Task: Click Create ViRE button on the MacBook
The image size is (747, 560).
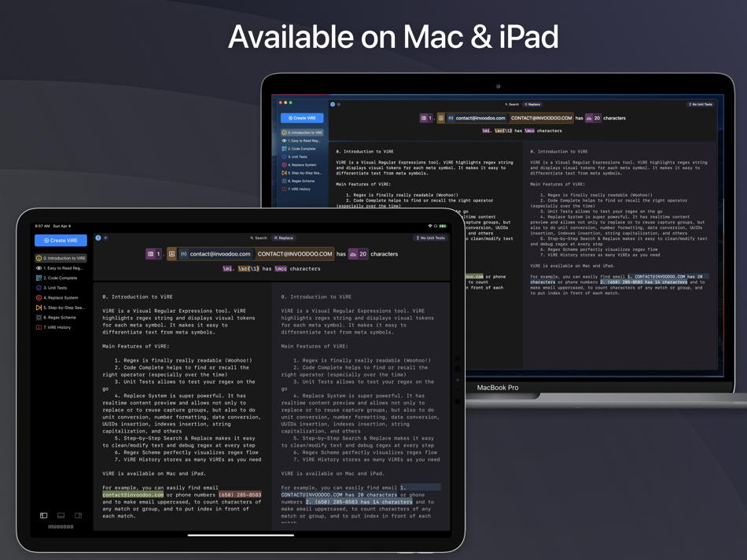Action: point(302,118)
